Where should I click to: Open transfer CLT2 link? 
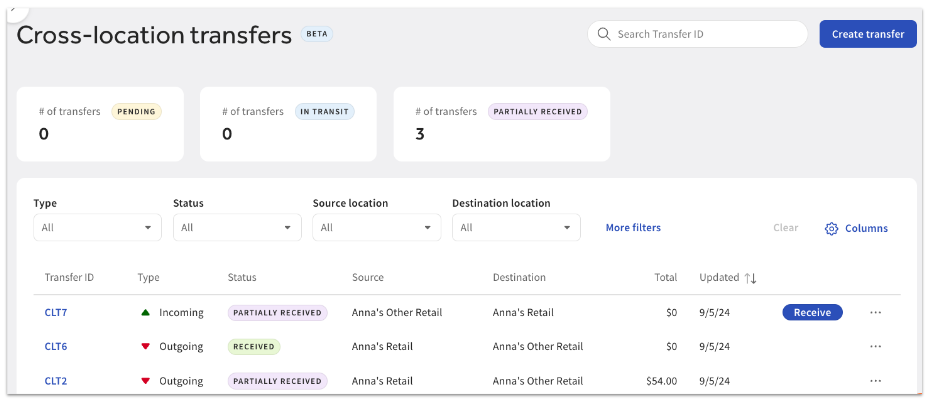click(x=56, y=381)
